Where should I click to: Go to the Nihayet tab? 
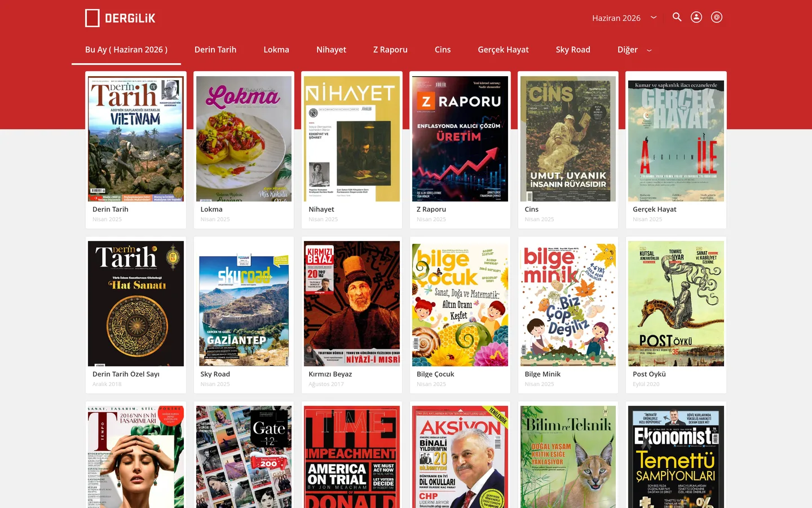pos(331,50)
